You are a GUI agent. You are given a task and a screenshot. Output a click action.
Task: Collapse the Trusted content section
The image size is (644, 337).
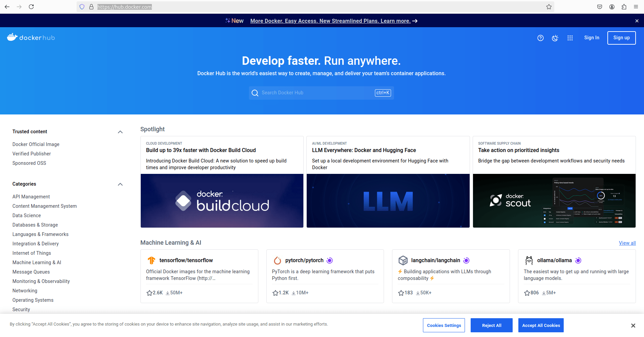(x=120, y=132)
